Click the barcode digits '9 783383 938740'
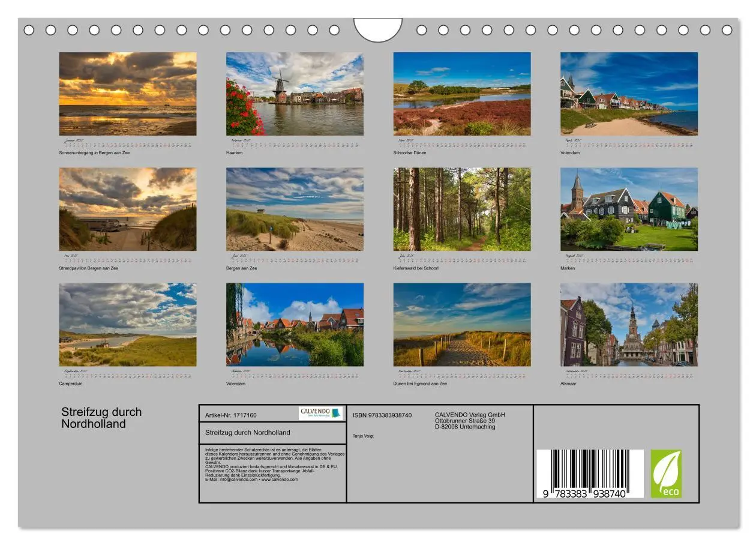Image resolution: width=756 pixels, height=545 pixels. [x=585, y=493]
